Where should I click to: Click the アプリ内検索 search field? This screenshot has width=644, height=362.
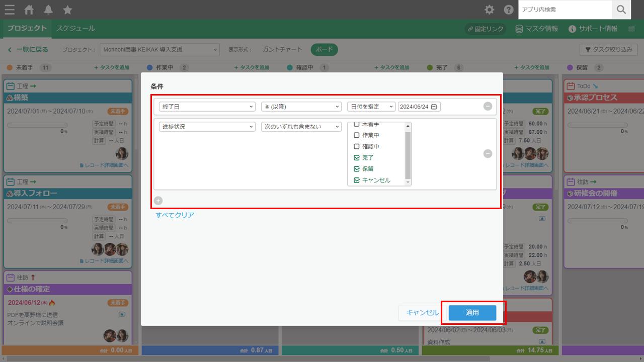[565, 10]
